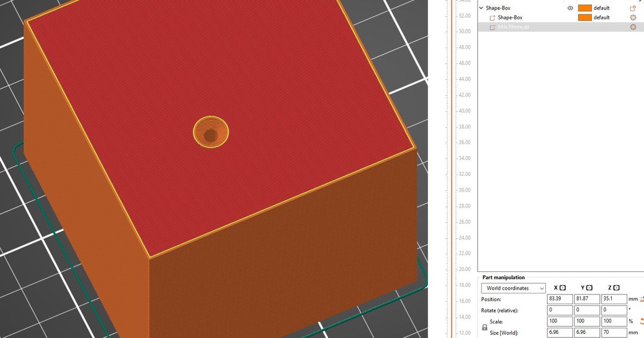This screenshot has height=338, width=644.
Task: Toggle visibility eye for Shape-Box object
Action: (x=570, y=8)
